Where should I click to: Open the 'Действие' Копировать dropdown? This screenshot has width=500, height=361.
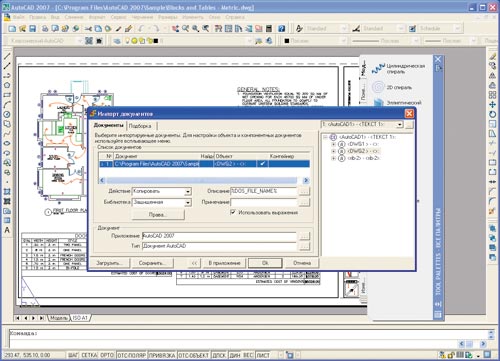(x=188, y=192)
